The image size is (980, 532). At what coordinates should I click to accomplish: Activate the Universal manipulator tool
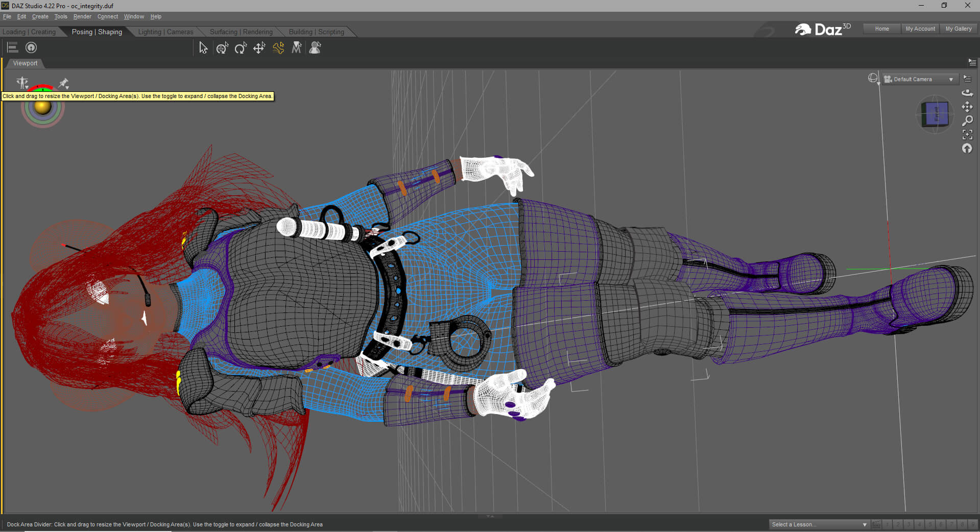pos(222,48)
